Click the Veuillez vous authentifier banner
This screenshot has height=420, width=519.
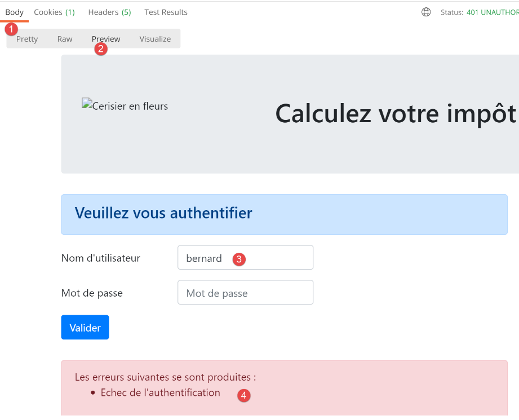(x=284, y=214)
